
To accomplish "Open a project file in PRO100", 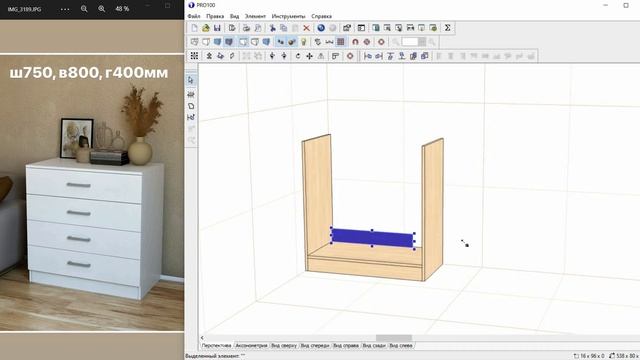I will (x=206, y=28).
